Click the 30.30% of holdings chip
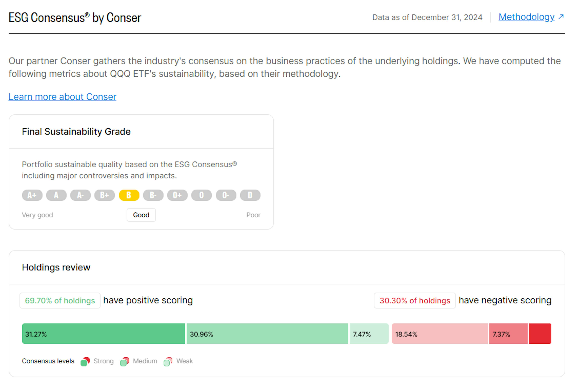Image resolution: width=579 pixels, height=392 pixels. pyautogui.click(x=414, y=300)
